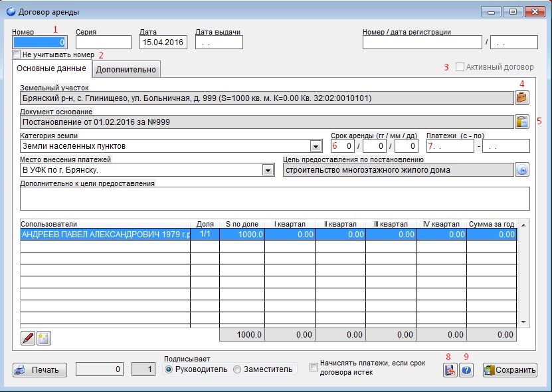Click the Цель предоставления по постановлению field
Screen dimensions: 552x392
(x=398, y=170)
